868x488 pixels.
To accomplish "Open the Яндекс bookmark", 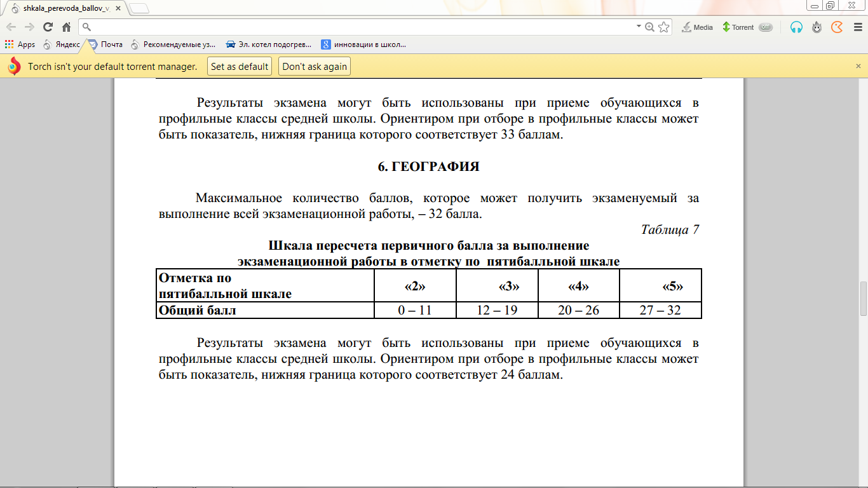I will coord(62,44).
